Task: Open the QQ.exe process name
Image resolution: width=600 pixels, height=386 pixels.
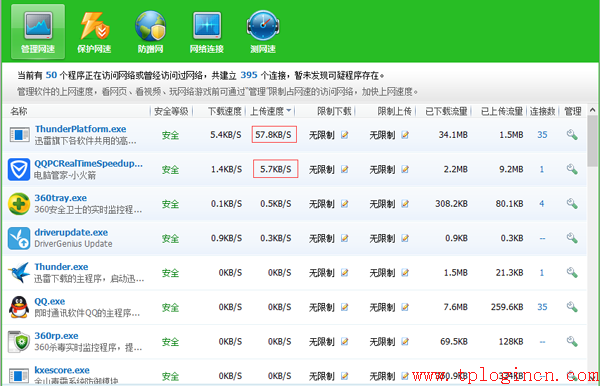Action: pos(50,301)
